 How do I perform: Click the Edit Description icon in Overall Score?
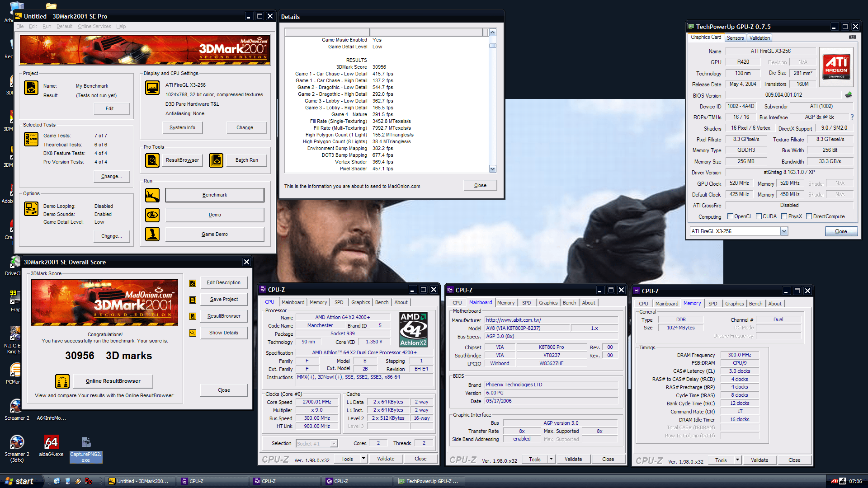(x=193, y=283)
